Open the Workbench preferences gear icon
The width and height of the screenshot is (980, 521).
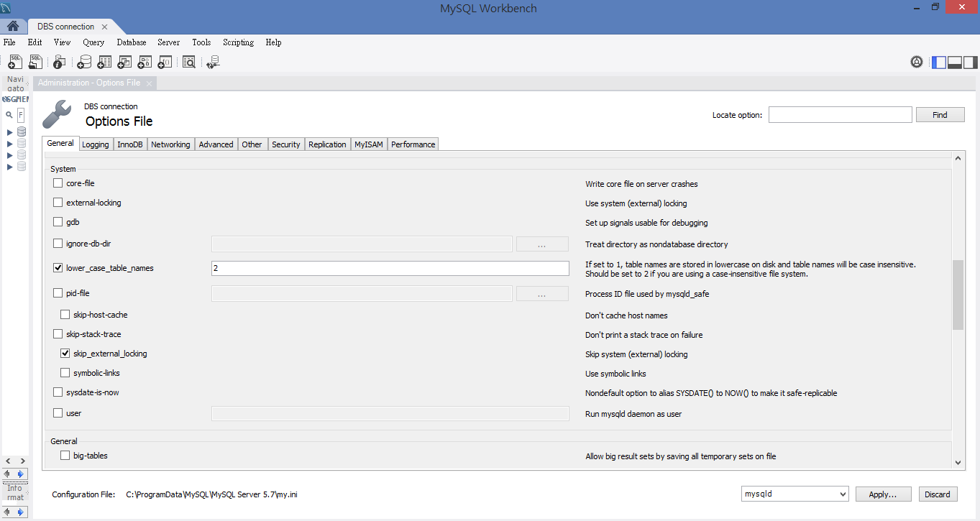click(917, 63)
